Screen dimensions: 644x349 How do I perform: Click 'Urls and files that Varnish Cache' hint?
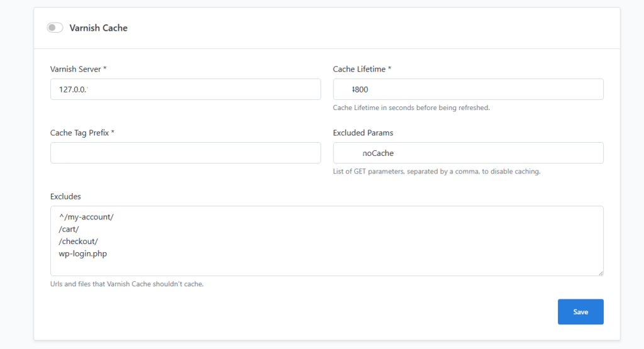tap(127, 284)
